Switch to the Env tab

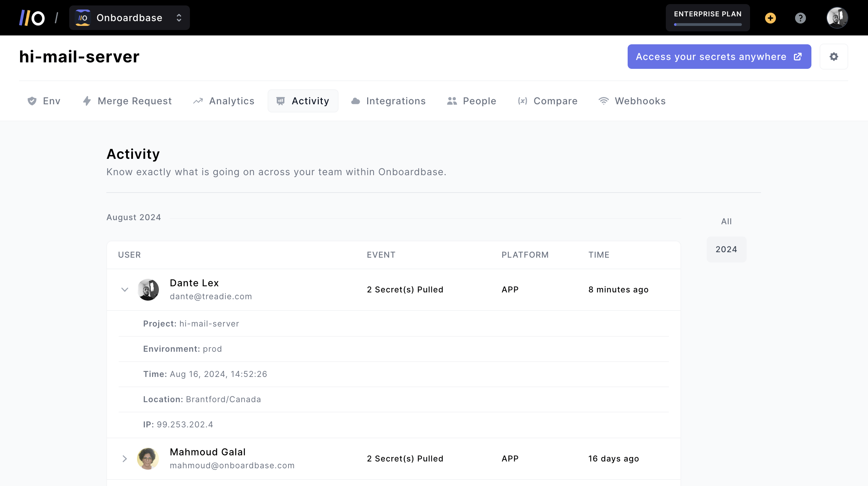44,101
